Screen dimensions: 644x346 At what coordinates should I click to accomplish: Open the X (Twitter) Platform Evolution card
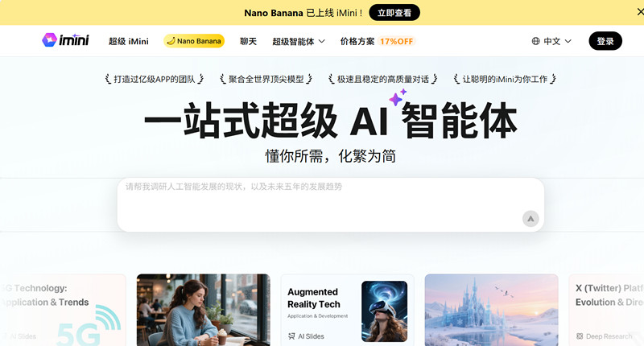tap(606, 310)
